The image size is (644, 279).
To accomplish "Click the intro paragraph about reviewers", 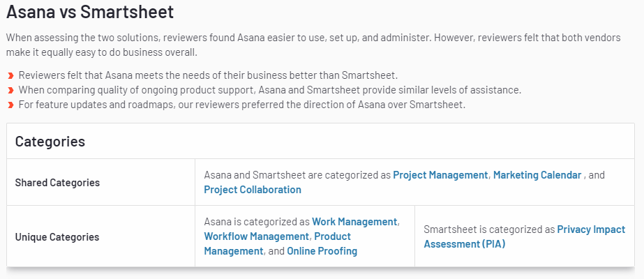I will click(313, 45).
